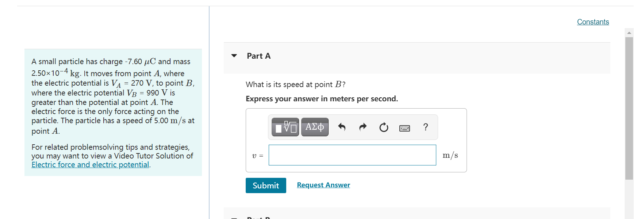644x219 pixels.
Task: Redo the equation change
Action: tap(363, 127)
